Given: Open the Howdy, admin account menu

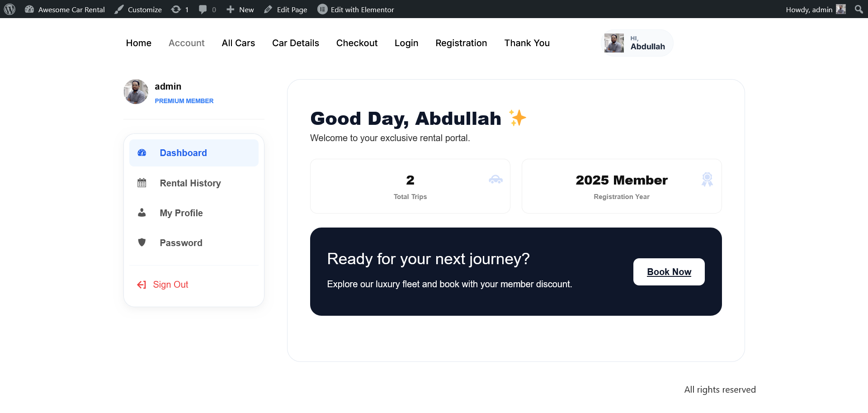Looking at the screenshot, I should pyautogui.click(x=815, y=9).
